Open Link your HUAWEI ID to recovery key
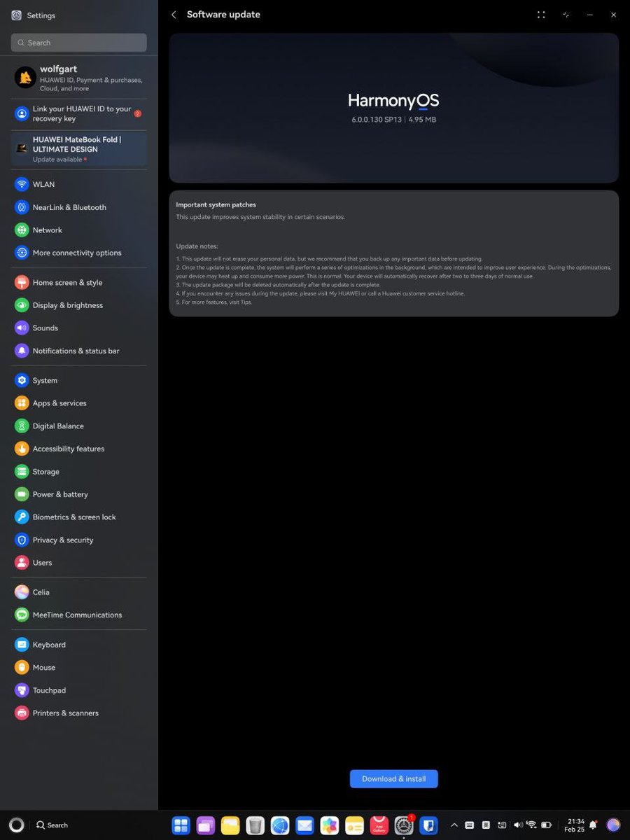The image size is (630, 840). (78, 113)
